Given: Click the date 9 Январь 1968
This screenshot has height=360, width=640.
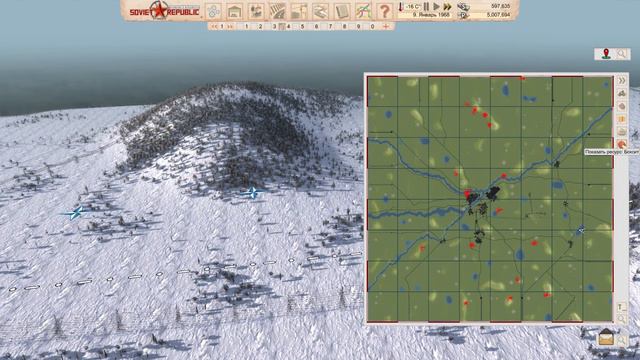Looking at the screenshot, I should [x=431, y=15].
